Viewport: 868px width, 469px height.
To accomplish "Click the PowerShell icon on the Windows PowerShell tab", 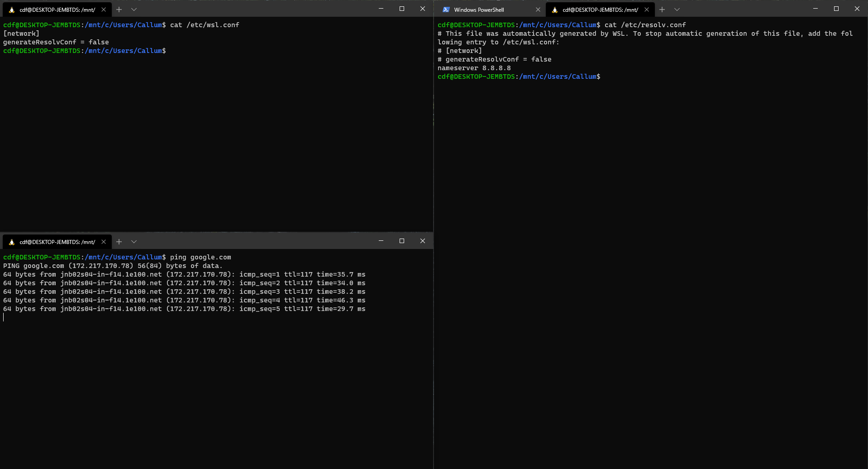I will [446, 9].
